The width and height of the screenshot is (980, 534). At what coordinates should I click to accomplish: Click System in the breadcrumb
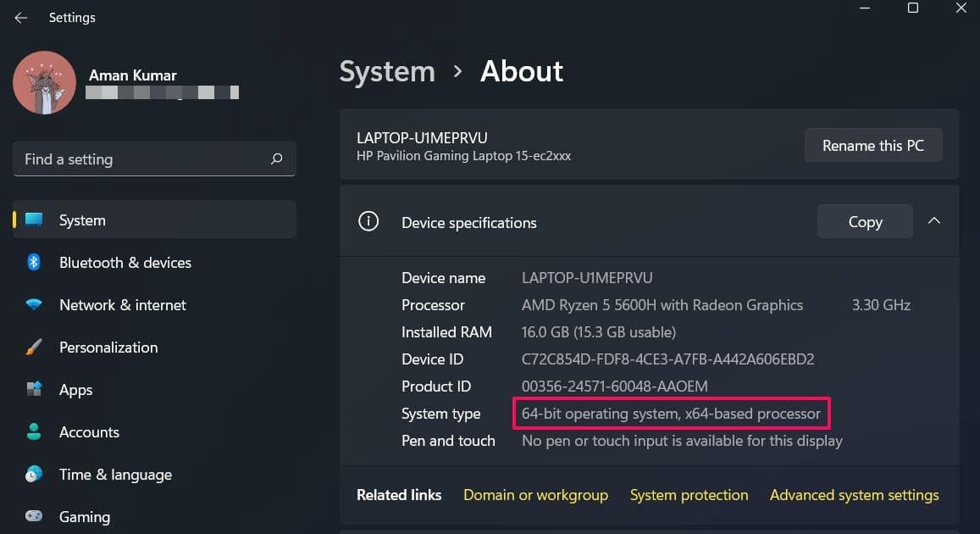click(x=387, y=71)
